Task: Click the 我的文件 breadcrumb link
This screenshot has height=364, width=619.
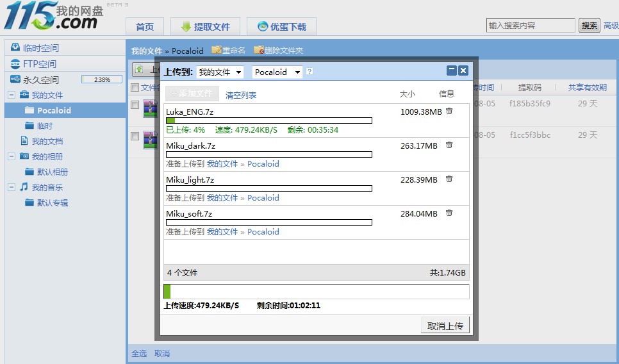Action: point(147,51)
